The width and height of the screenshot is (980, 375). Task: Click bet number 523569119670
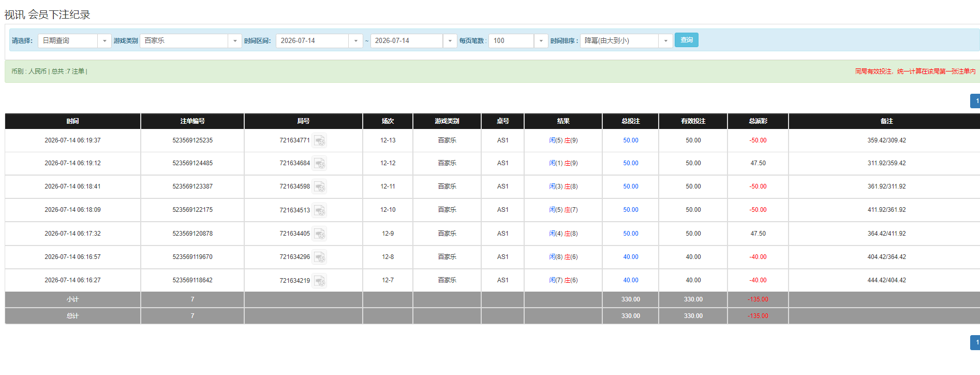tap(192, 257)
